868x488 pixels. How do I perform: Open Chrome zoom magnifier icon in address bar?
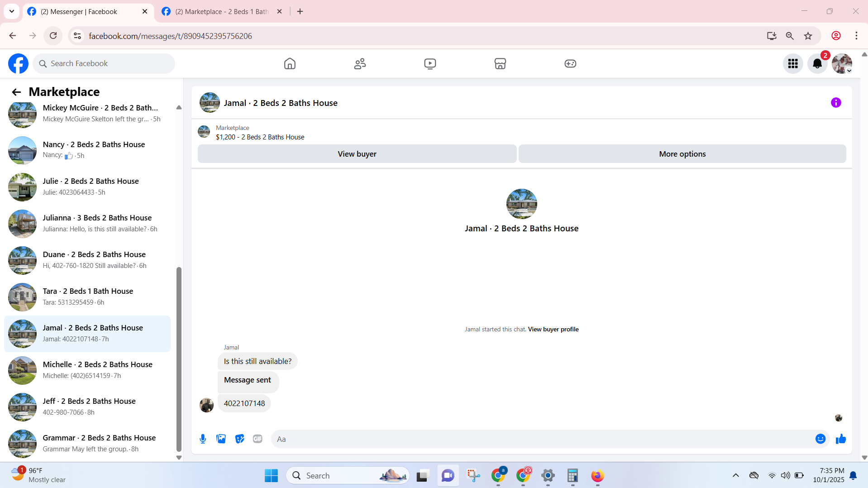coord(790,36)
